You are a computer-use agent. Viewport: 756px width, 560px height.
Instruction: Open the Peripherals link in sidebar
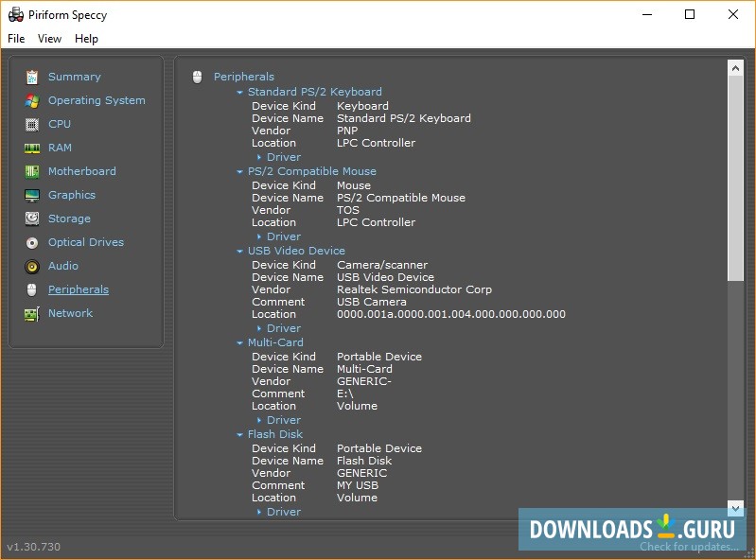coord(78,289)
